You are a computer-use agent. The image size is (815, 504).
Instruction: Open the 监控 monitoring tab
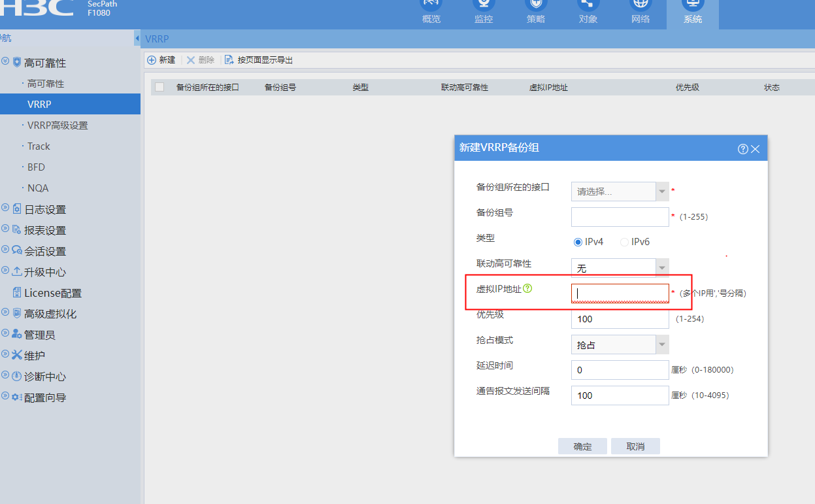[484, 13]
